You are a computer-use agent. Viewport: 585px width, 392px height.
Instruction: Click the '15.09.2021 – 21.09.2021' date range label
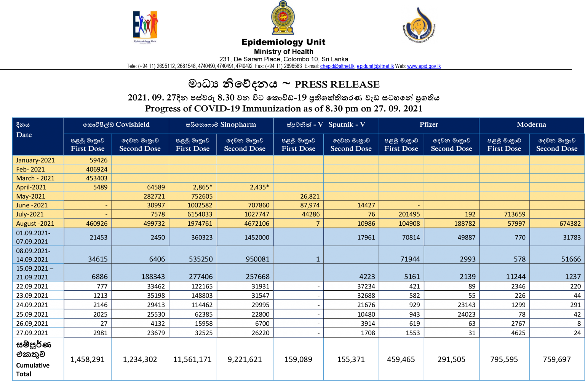(35, 272)
